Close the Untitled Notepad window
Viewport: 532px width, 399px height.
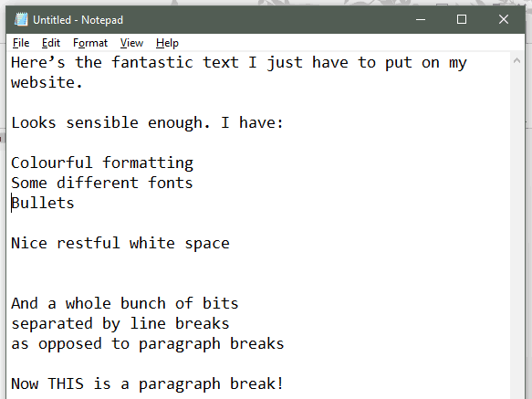(x=504, y=19)
